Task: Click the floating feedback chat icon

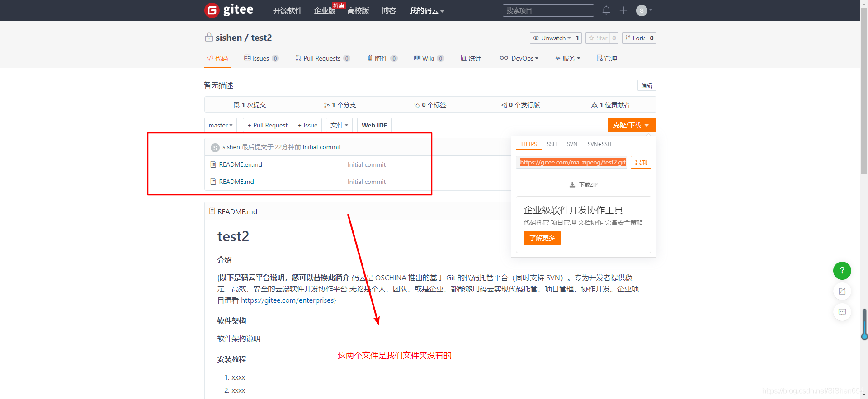Action: click(842, 312)
